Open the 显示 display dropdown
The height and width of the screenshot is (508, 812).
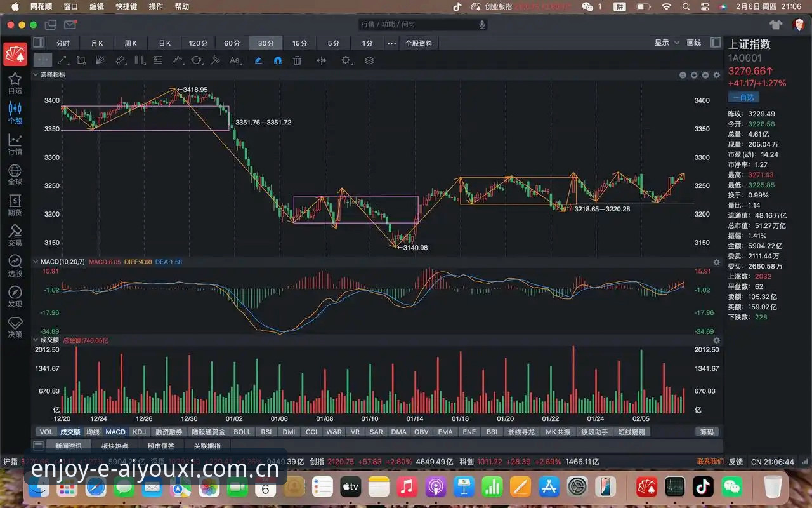click(x=667, y=43)
